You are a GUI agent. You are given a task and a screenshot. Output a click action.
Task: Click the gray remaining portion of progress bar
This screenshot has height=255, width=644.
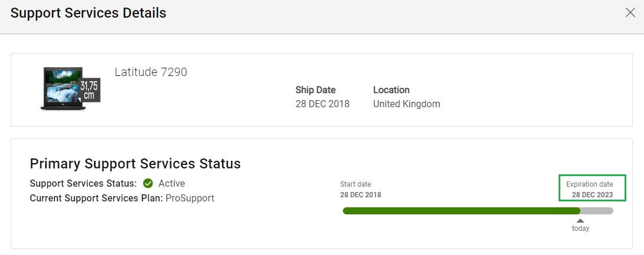(x=597, y=211)
